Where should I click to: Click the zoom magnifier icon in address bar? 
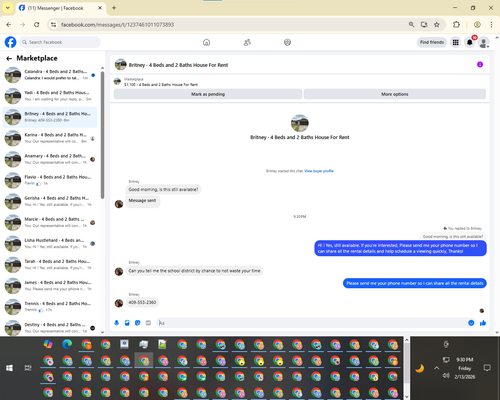[412, 25]
